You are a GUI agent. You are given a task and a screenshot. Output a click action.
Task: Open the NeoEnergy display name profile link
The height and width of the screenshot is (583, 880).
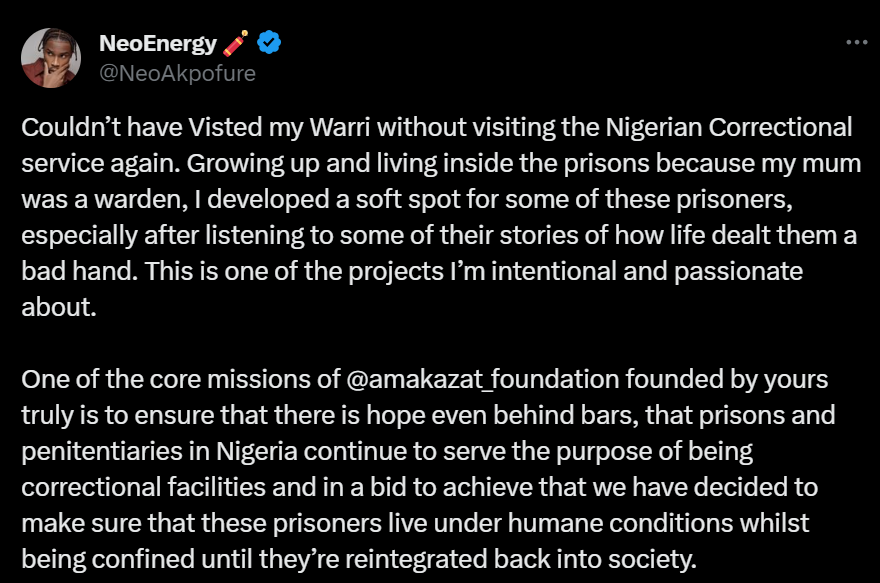click(158, 43)
